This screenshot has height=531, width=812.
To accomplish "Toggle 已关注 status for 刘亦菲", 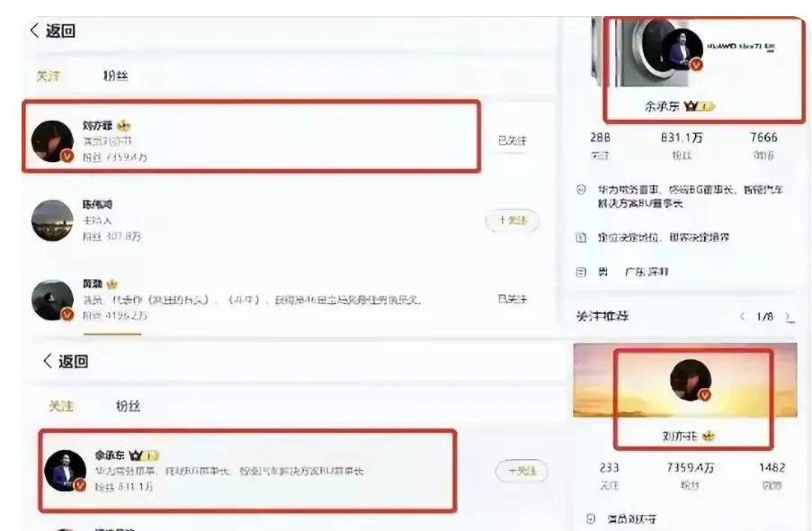I will [513, 140].
